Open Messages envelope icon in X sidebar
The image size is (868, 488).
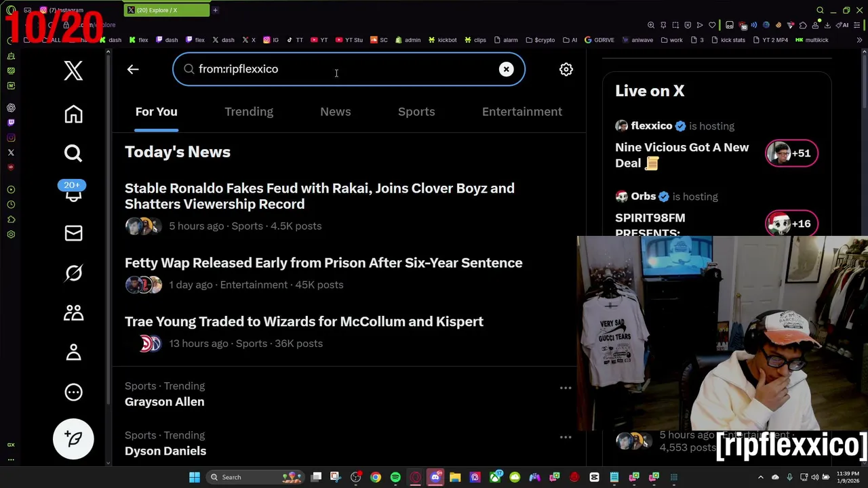pos(73,233)
